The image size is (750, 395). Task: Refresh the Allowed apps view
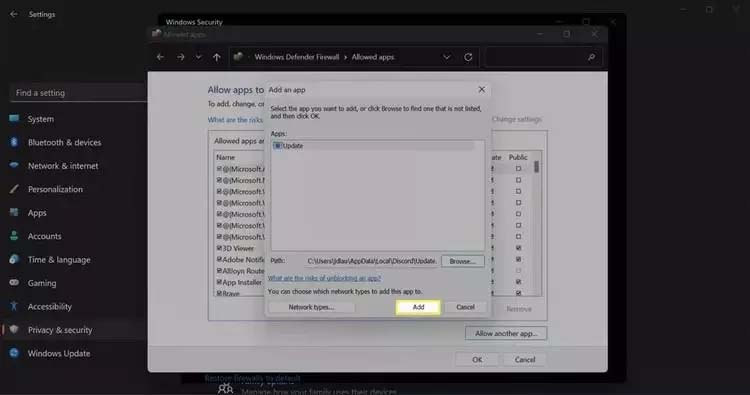[468, 57]
